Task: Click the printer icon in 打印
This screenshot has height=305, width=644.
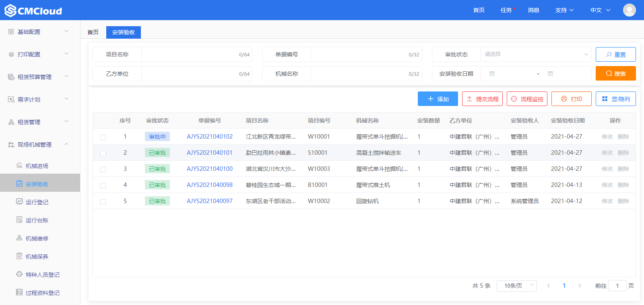Action: (564, 99)
